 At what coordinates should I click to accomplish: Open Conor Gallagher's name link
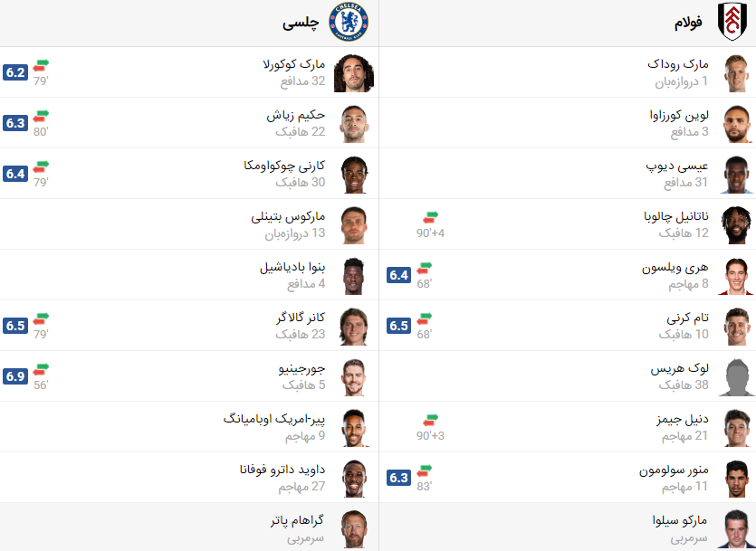[x=300, y=318]
